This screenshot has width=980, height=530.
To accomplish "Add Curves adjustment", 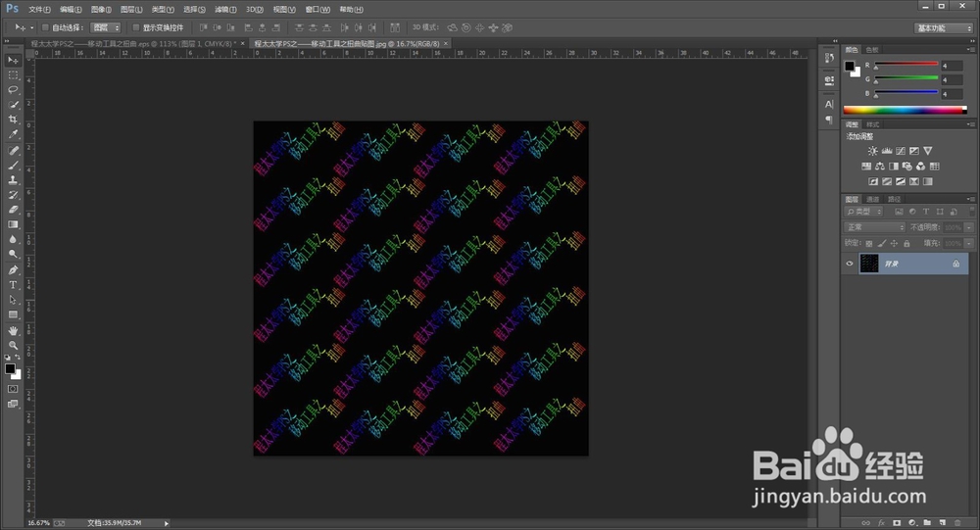I will [x=900, y=151].
